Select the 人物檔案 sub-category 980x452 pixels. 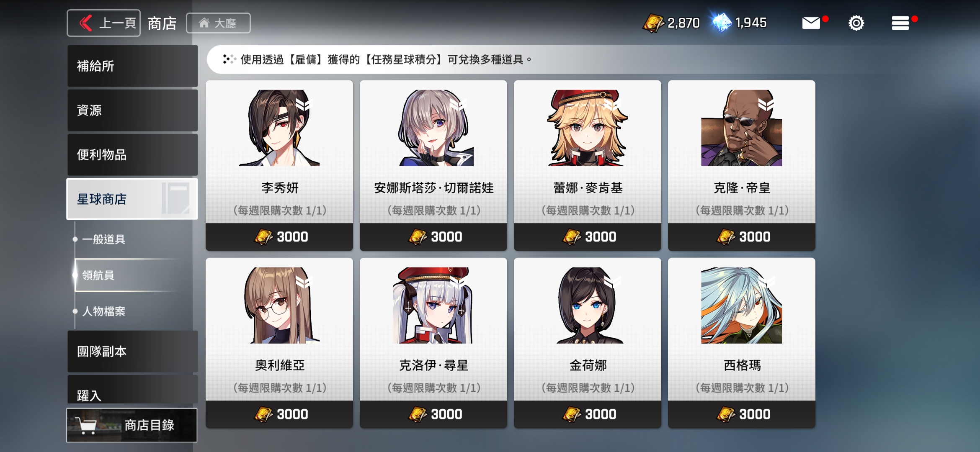tap(103, 311)
